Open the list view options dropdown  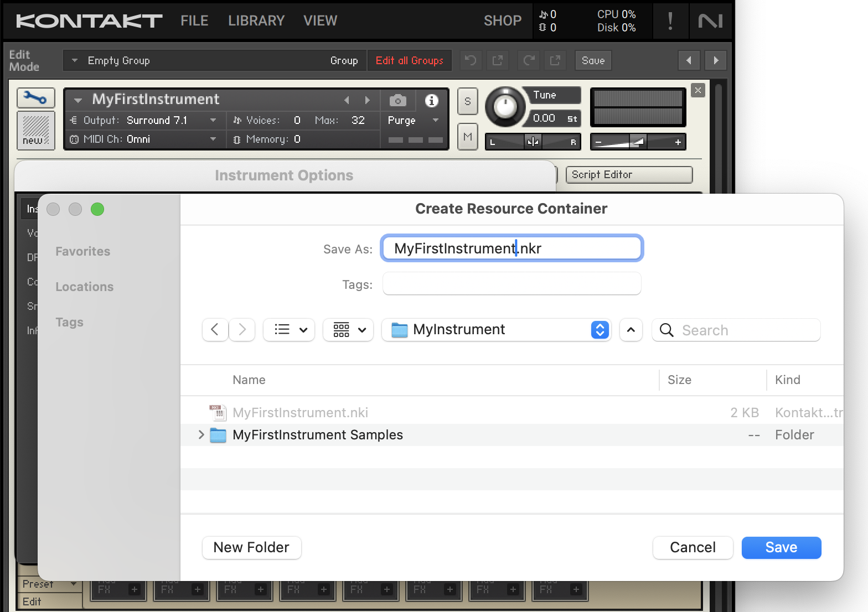coord(289,330)
